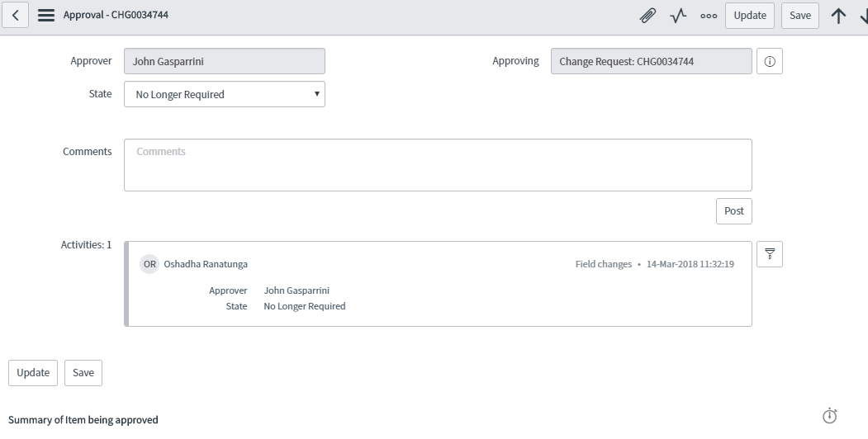Go to next record down arrow
868x439 pixels.
point(864,16)
